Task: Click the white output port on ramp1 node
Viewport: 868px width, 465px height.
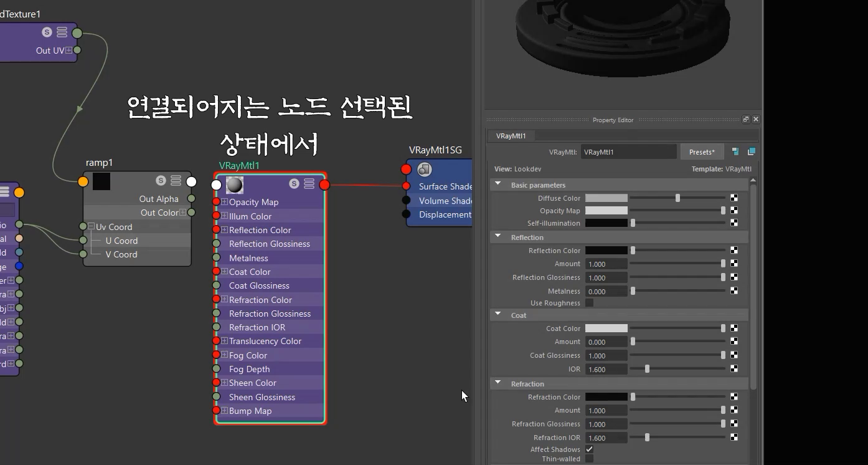Action: pos(191,181)
